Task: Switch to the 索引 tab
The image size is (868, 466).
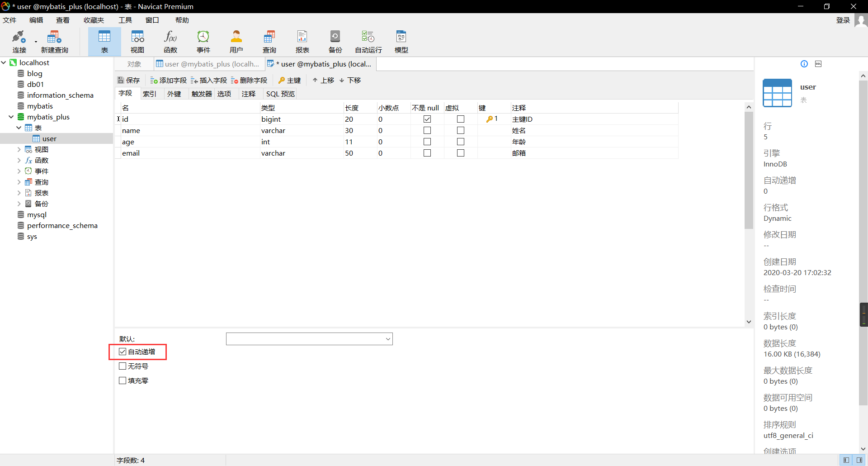Action: (150, 94)
